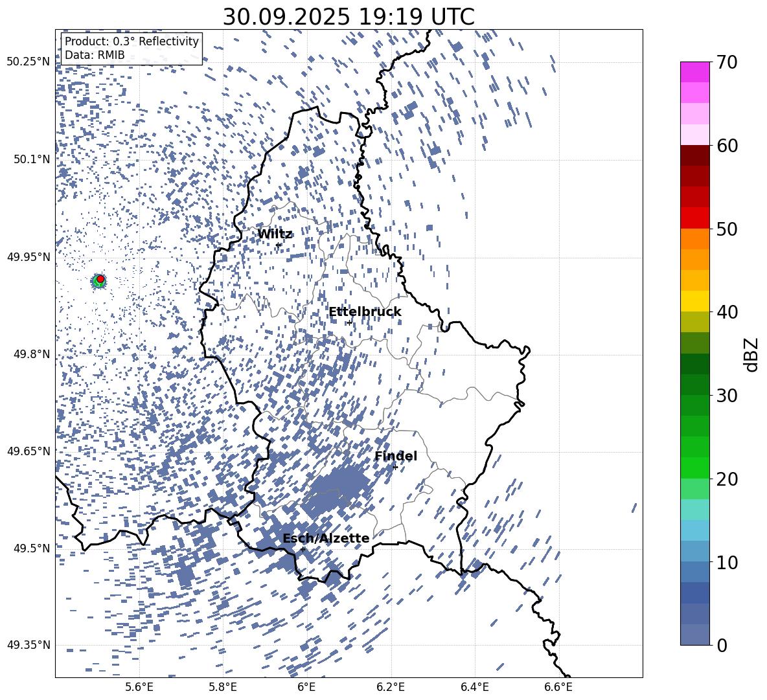Pick the bright red colorbar segment above 50
The image size is (767, 700).
coord(695,218)
